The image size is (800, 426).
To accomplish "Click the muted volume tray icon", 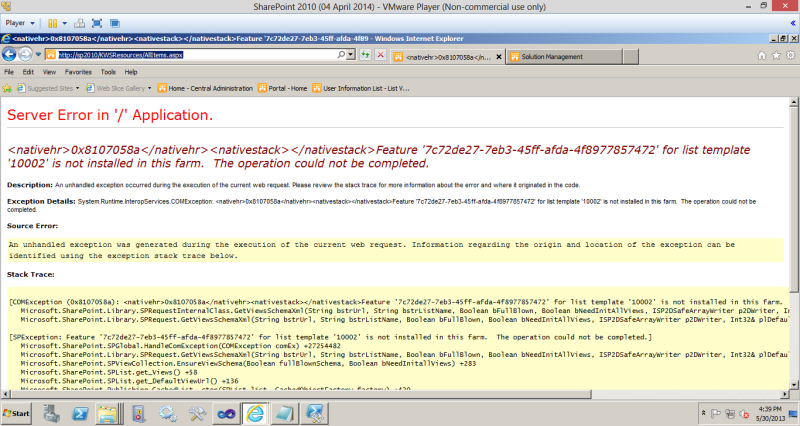I will 744,414.
